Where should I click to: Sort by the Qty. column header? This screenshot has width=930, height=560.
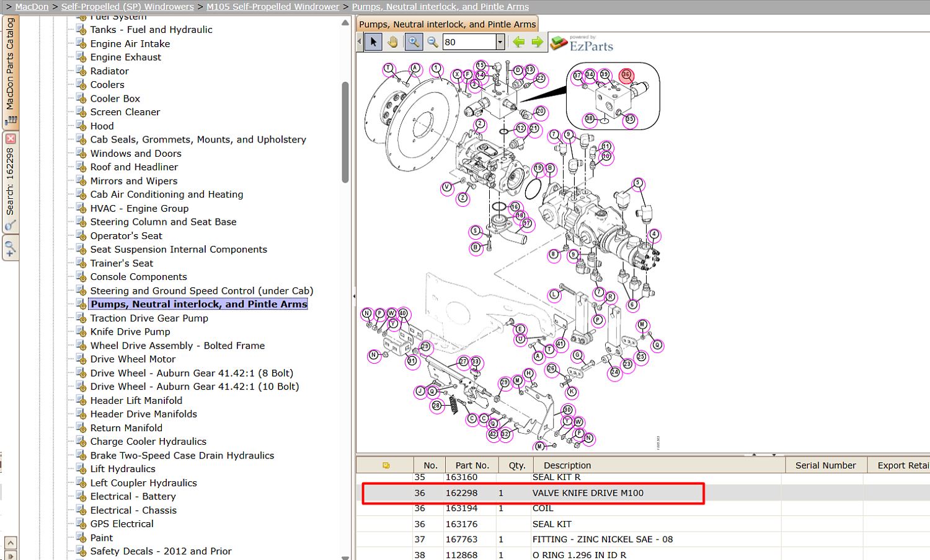(x=517, y=465)
